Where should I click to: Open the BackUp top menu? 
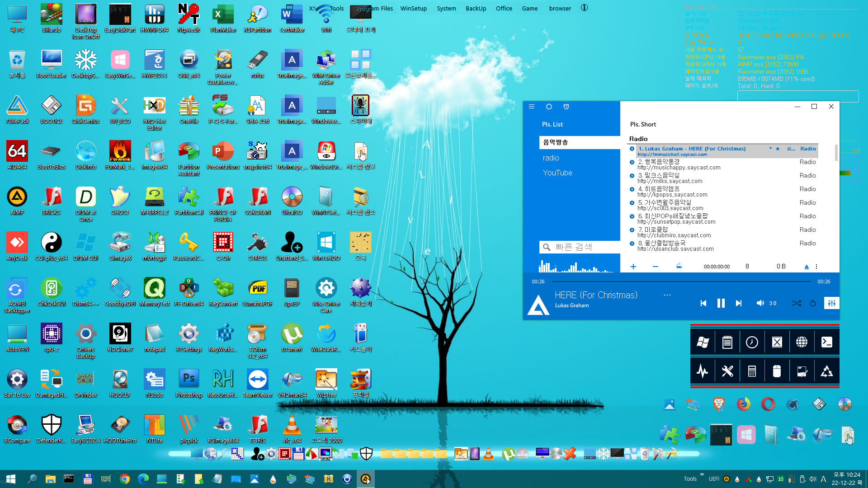pos(476,8)
